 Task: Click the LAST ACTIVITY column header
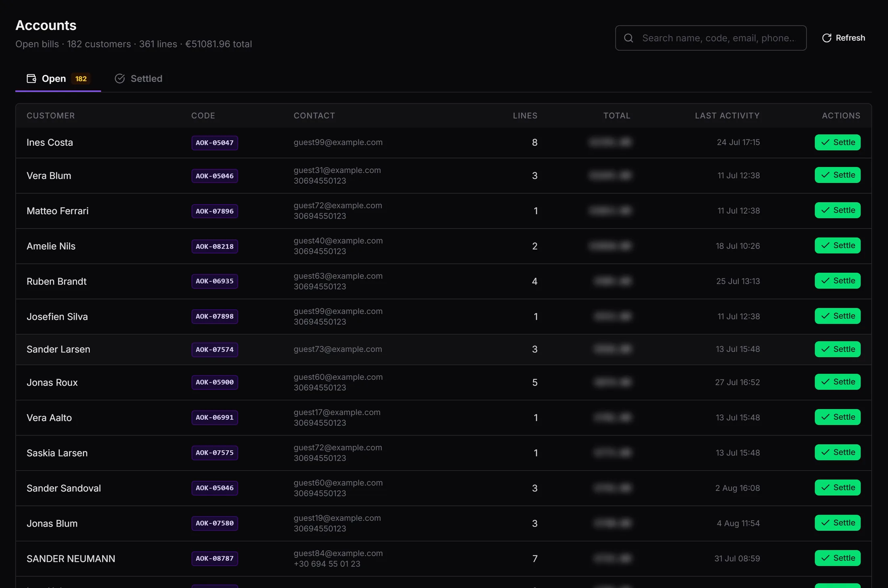[727, 115]
